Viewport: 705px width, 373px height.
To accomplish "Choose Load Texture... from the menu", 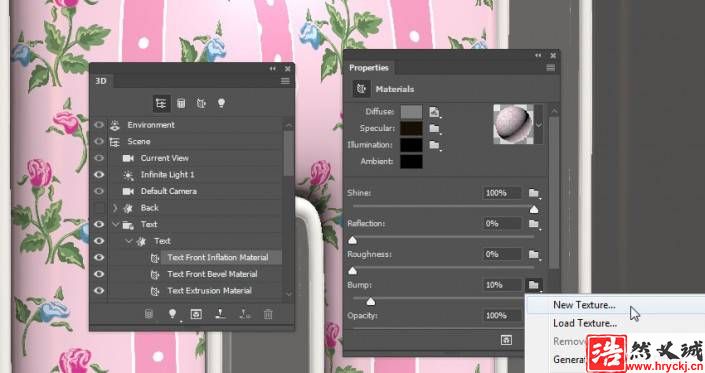I will [585, 323].
